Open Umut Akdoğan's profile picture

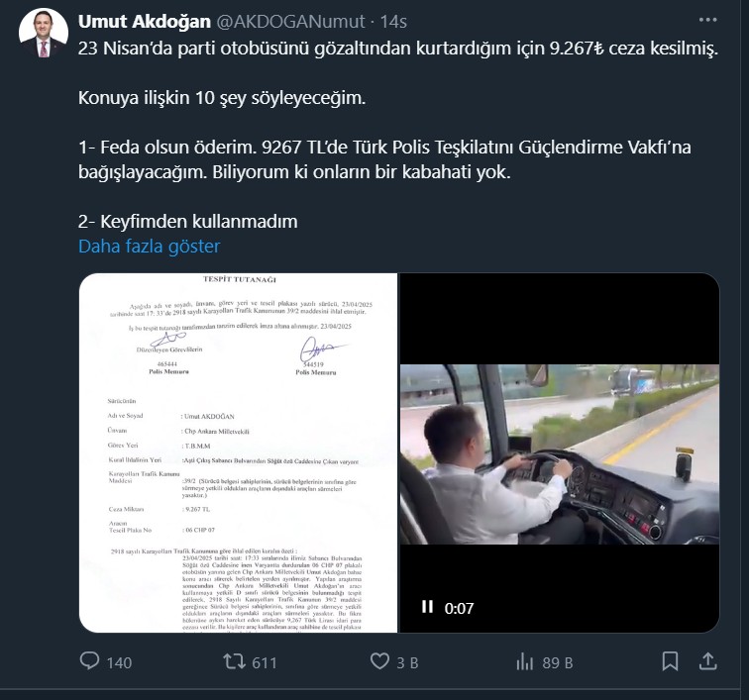[43, 33]
